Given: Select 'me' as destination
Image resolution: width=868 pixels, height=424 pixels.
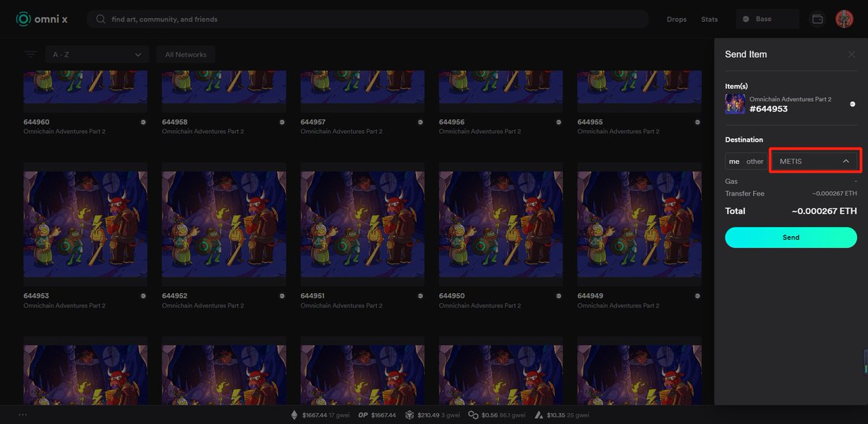Looking at the screenshot, I should point(734,161).
